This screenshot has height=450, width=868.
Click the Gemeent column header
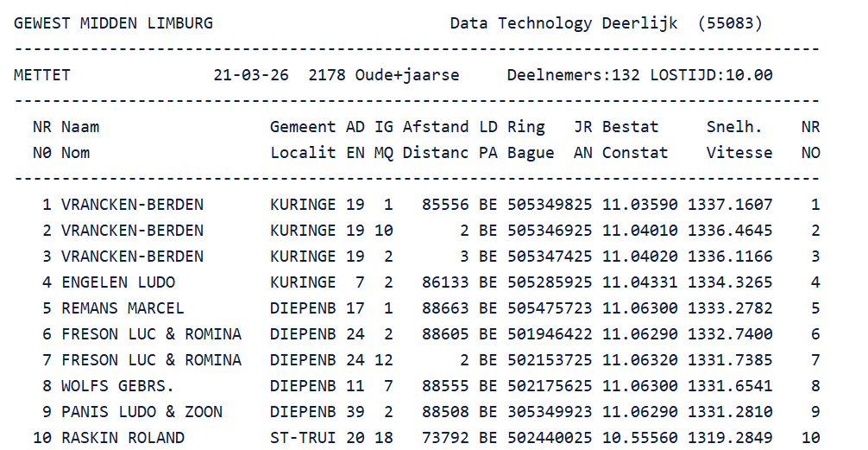[x=303, y=127]
